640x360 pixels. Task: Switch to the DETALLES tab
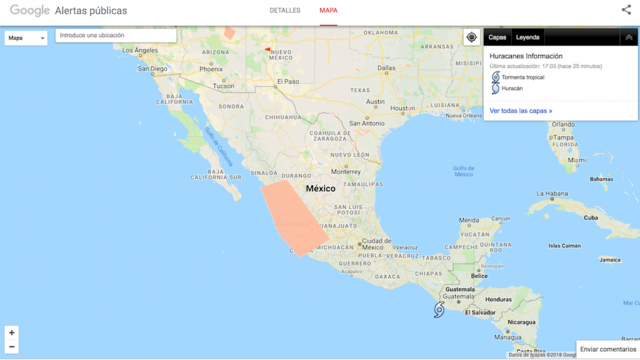285,10
